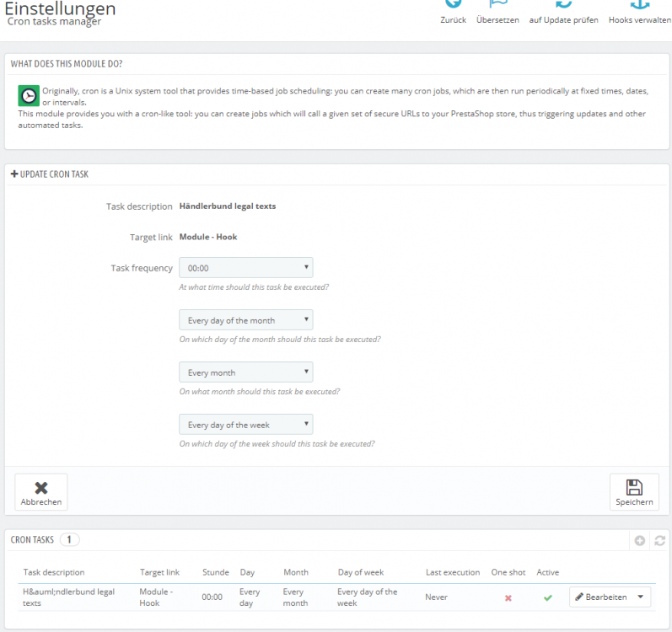Click auf Update prüfen refresh icon
This screenshot has width=672, height=632.
(563, 4)
